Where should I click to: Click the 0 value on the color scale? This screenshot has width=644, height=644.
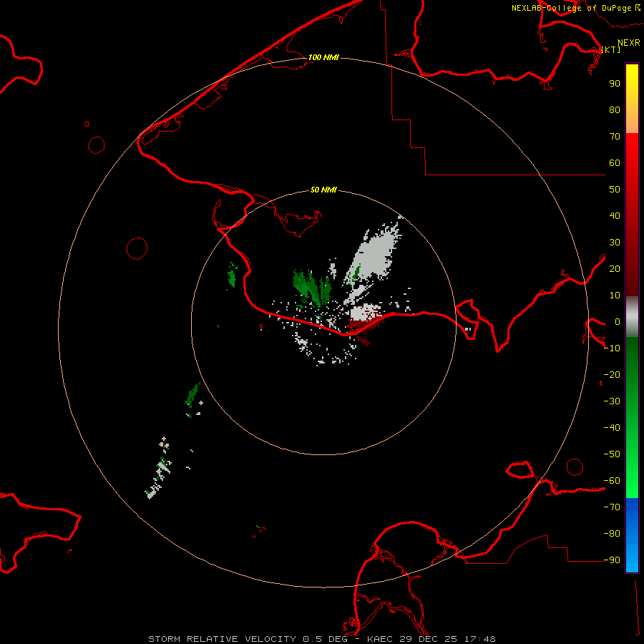(618, 322)
